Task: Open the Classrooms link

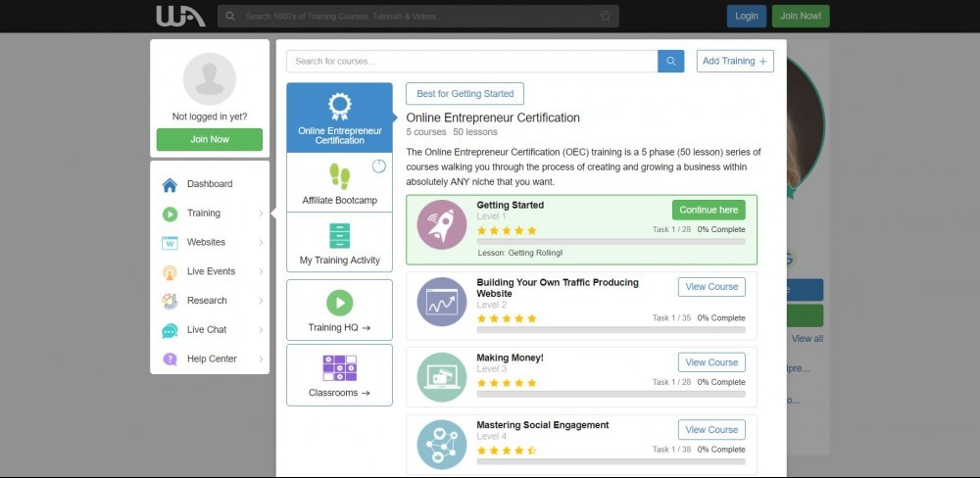Action: point(339,375)
